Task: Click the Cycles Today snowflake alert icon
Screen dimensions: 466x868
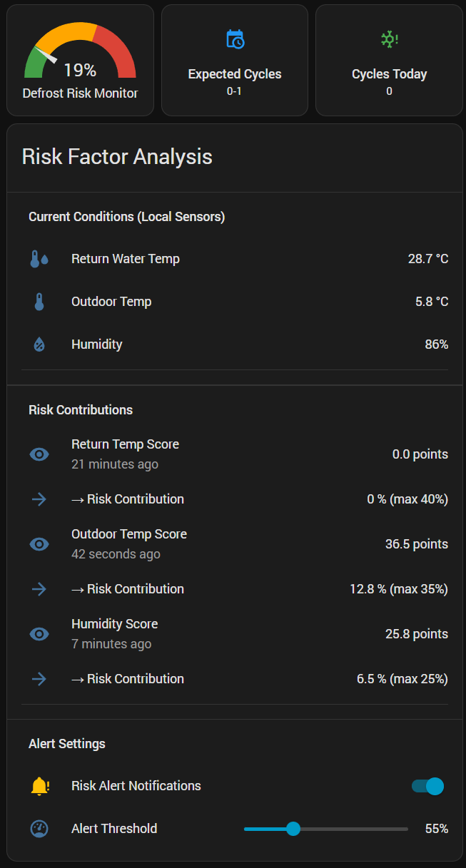Action: [389, 39]
